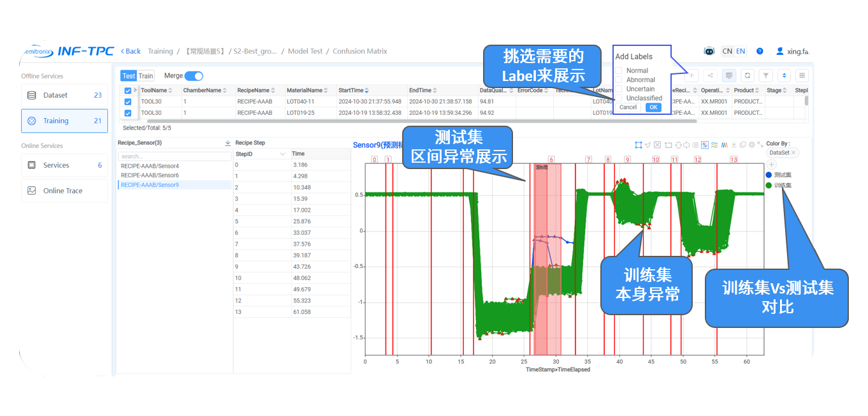Image resolution: width=868 pixels, height=416 pixels.
Task: Remove the DataSet tag in Color By
Action: pos(794,153)
